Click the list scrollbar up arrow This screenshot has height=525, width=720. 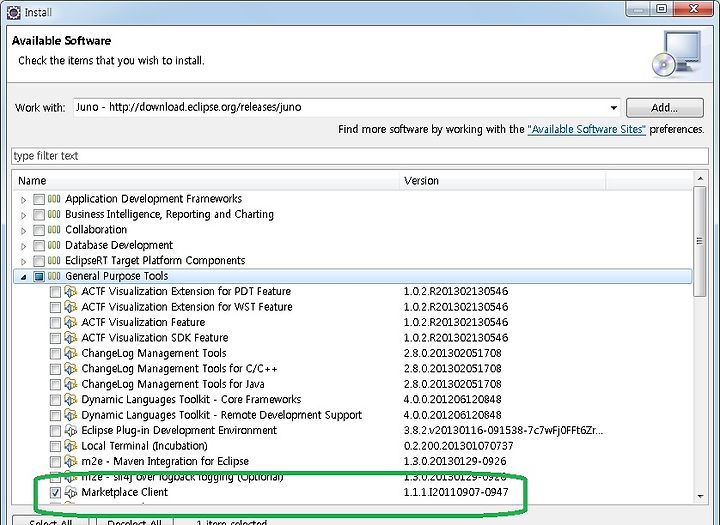700,178
